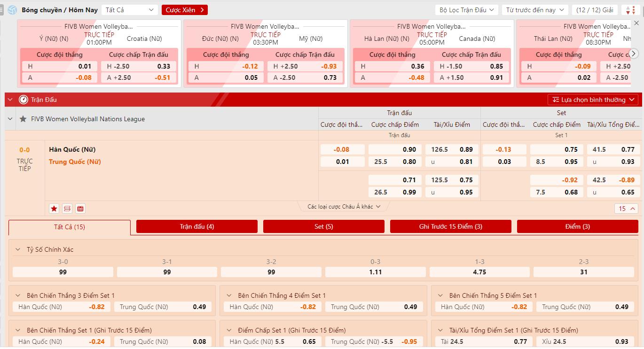Select correct score 1-3 odds 4.75
This screenshot has width=644, height=349.
[x=479, y=272]
